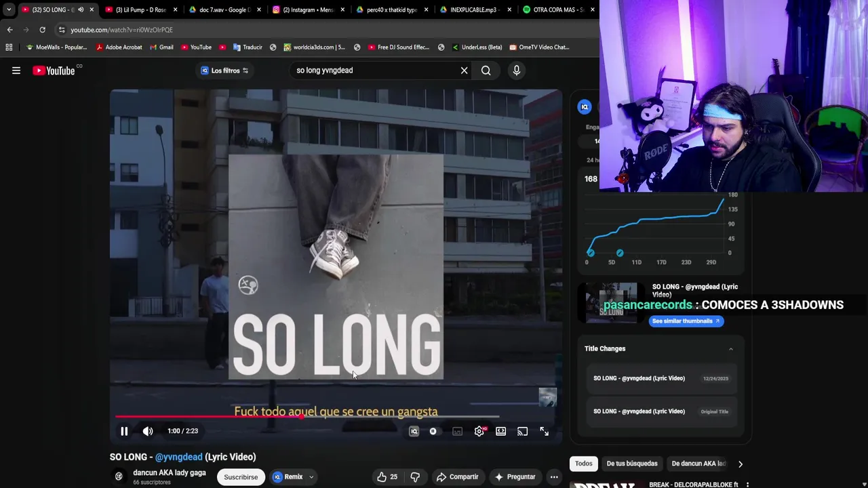Viewport: 868px width, 488px height.
Task: Select De tus búsquedas chip
Action: (x=632, y=464)
